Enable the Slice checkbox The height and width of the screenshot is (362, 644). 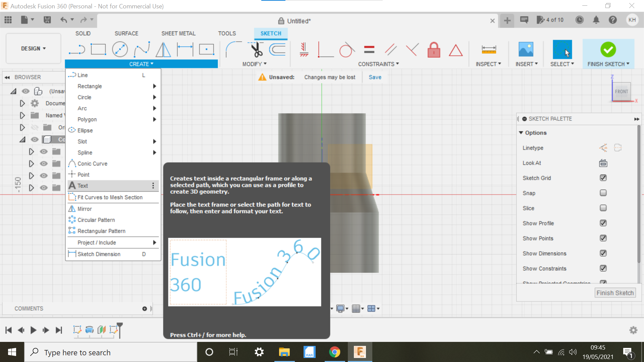(x=603, y=208)
